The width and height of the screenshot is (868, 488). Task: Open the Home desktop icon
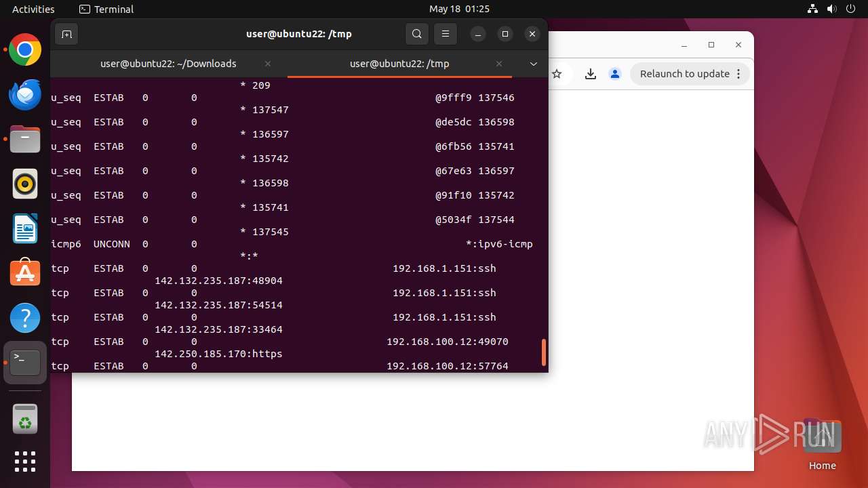pyautogui.click(x=822, y=445)
